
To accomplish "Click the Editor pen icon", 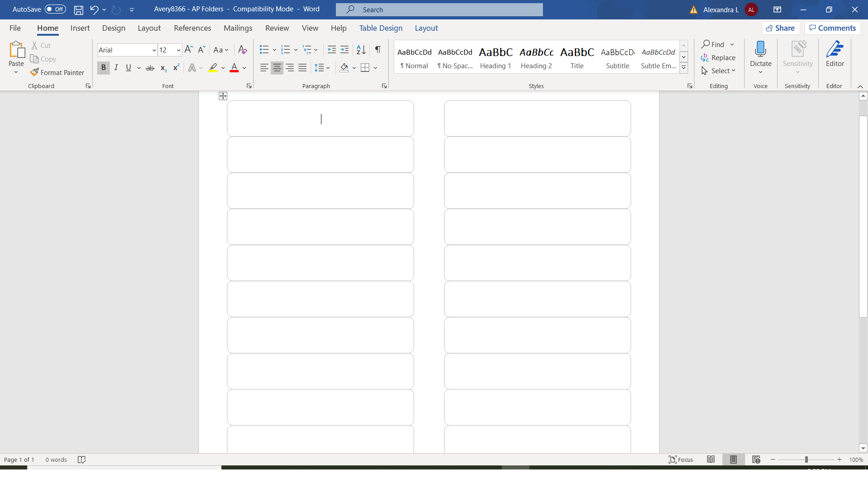I will (835, 50).
